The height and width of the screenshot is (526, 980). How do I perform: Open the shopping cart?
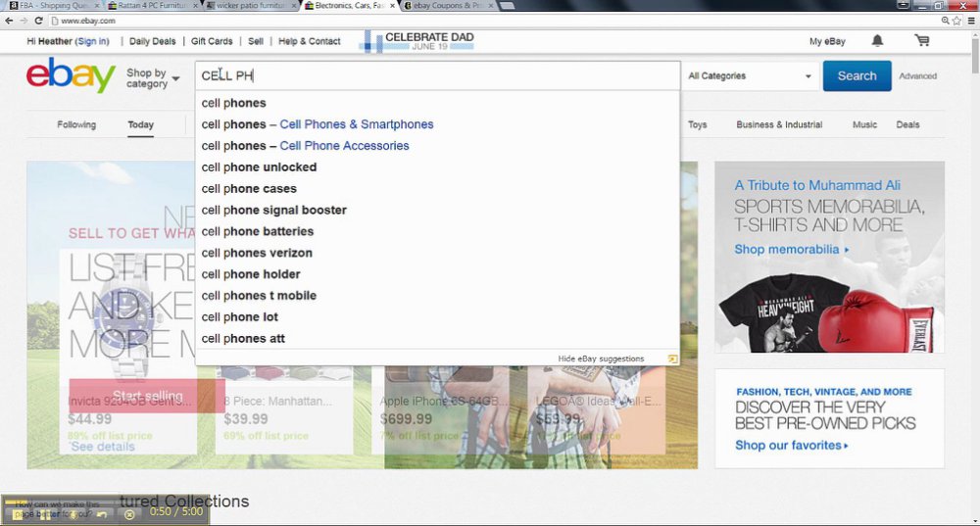922,41
